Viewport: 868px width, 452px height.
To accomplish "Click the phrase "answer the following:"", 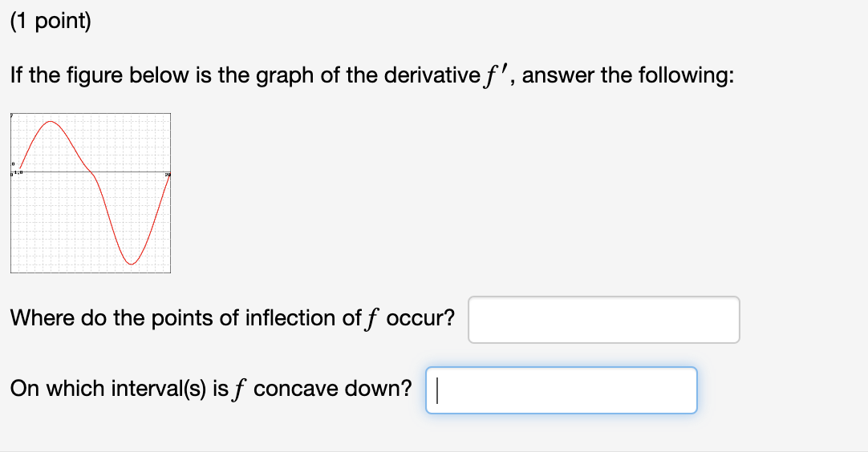I will pyautogui.click(x=628, y=75).
